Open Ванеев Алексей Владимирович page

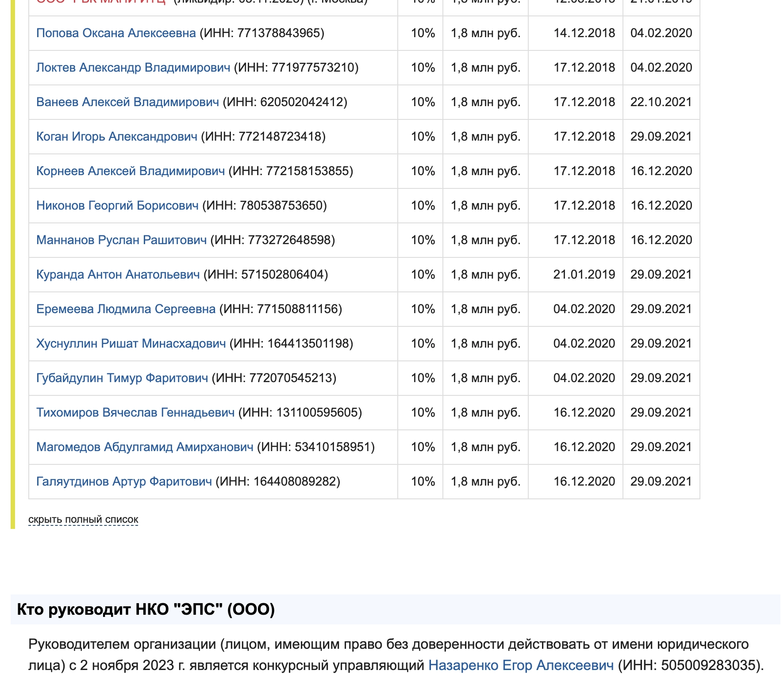tap(127, 102)
